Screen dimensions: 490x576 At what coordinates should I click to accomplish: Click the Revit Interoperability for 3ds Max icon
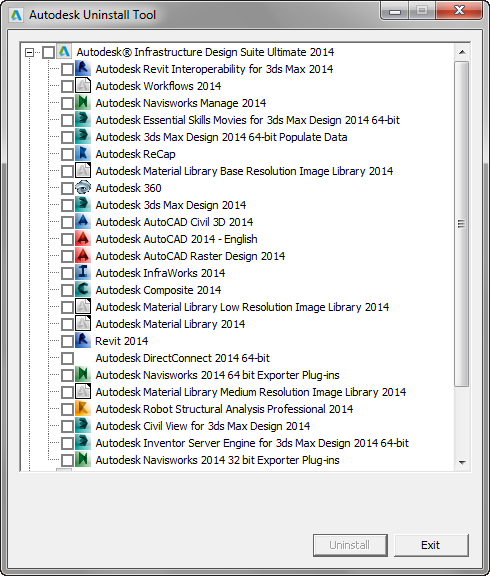(83, 68)
